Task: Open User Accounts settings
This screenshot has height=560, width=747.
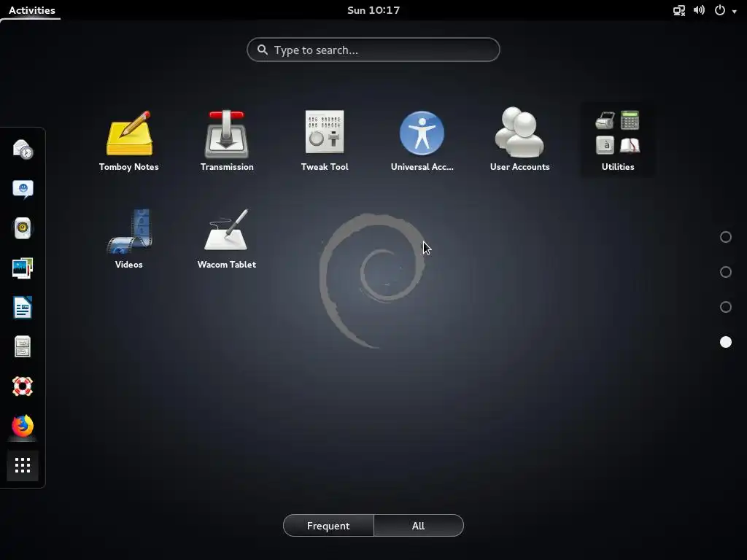Action: pyautogui.click(x=519, y=133)
